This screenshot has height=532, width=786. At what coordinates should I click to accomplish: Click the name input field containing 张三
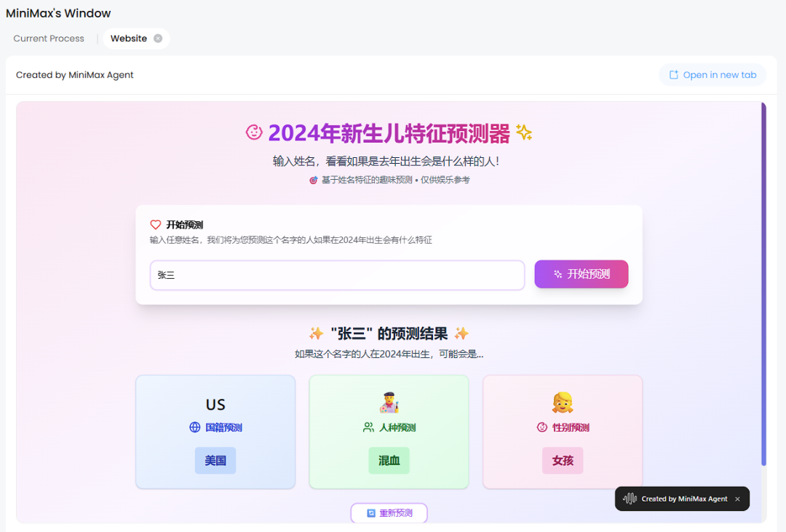click(x=337, y=275)
